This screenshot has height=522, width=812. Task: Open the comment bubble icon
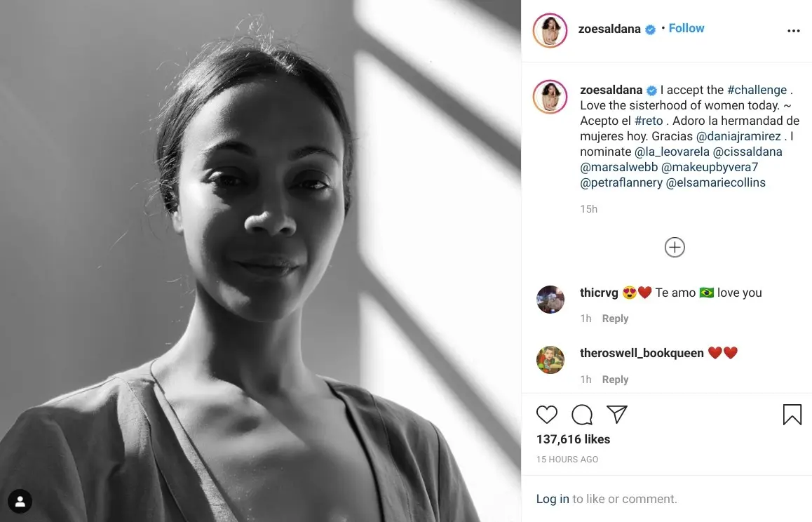pos(582,415)
